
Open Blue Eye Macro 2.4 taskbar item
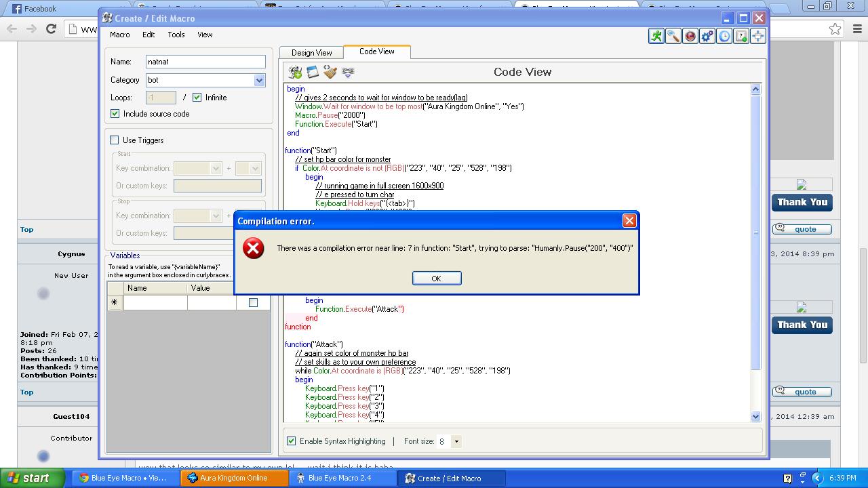click(x=344, y=478)
